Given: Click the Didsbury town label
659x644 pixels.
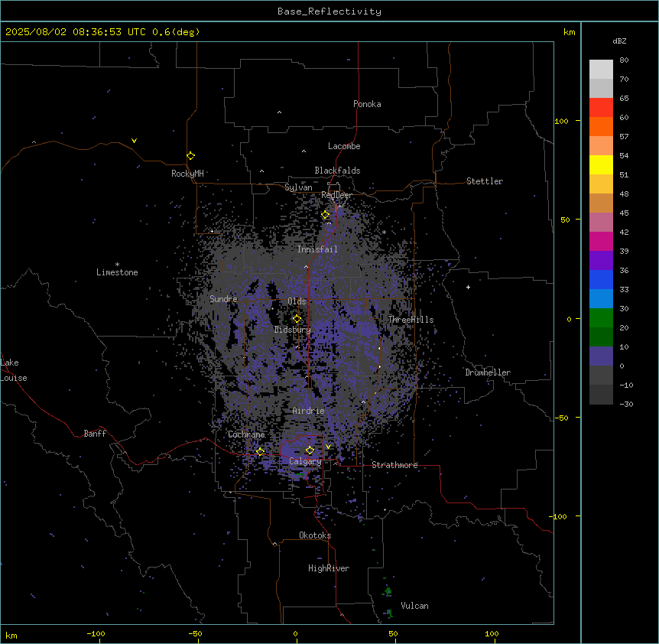Looking at the screenshot, I should tap(293, 330).
